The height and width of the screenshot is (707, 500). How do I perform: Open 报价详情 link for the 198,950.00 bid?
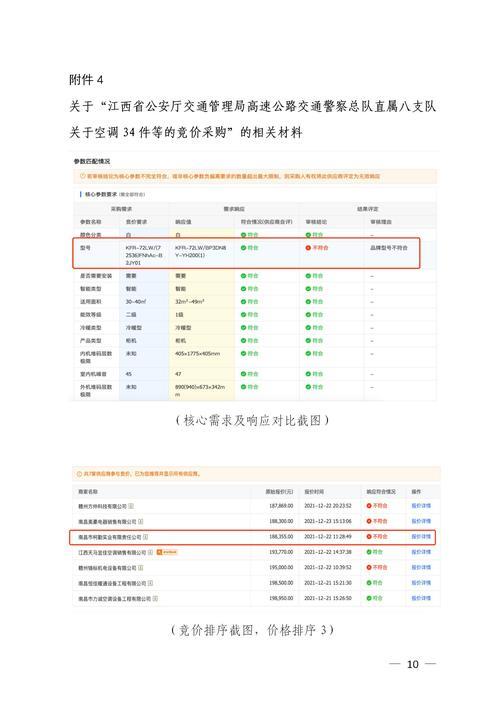[x=421, y=598]
